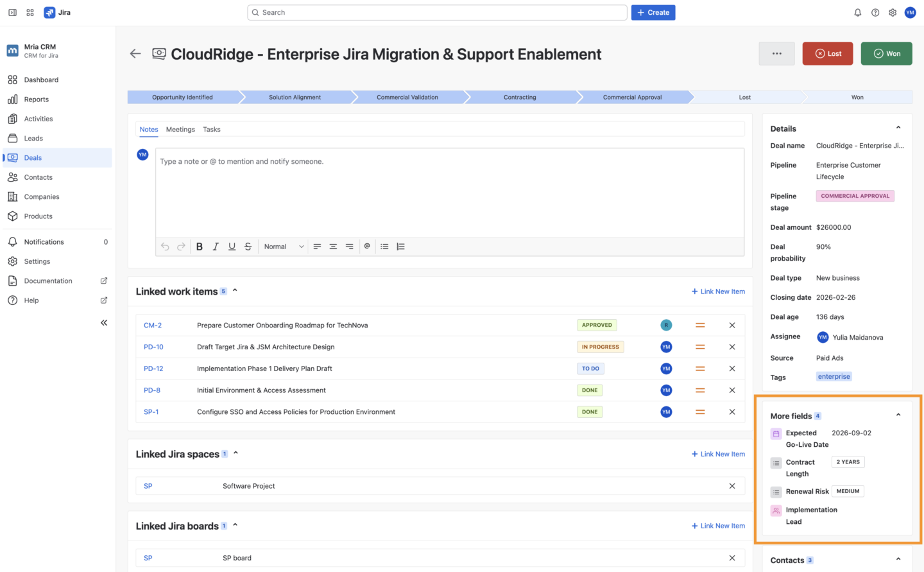
Task: Collapse the Linked Jira boards section
Action: (x=235, y=525)
